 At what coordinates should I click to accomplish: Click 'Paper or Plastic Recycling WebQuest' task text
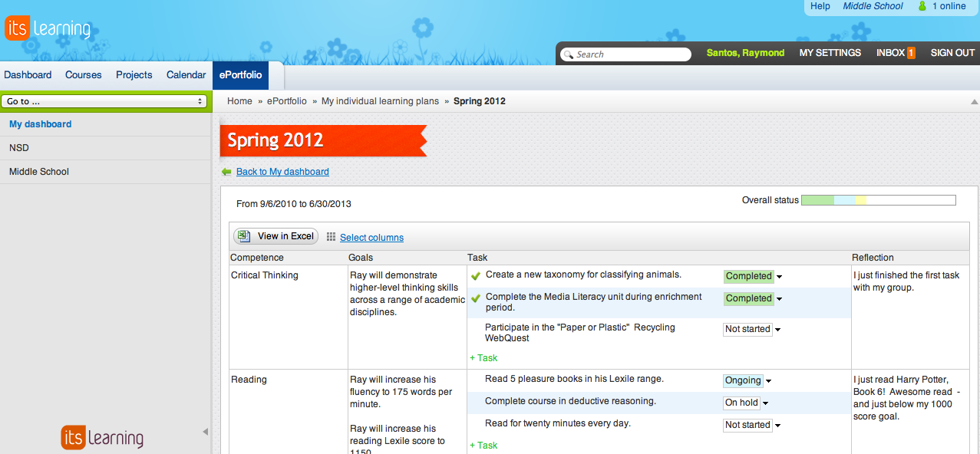click(580, 333)
